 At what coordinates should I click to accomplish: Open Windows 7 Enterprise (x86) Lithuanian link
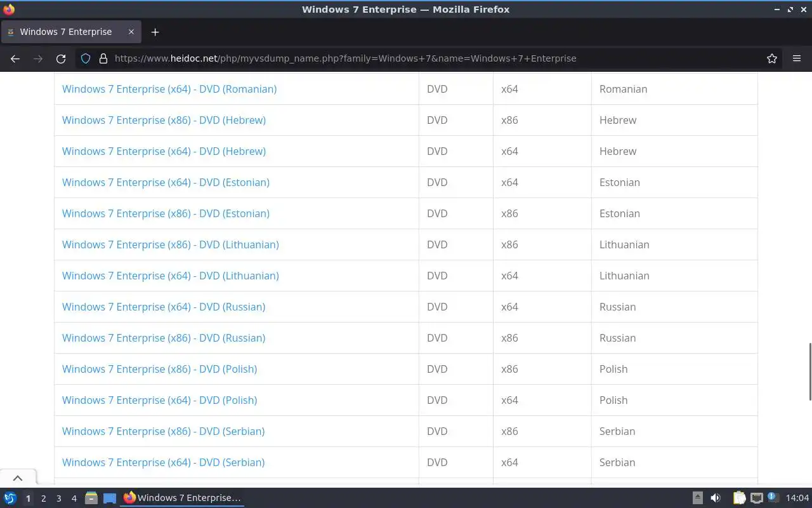[171, 244]
